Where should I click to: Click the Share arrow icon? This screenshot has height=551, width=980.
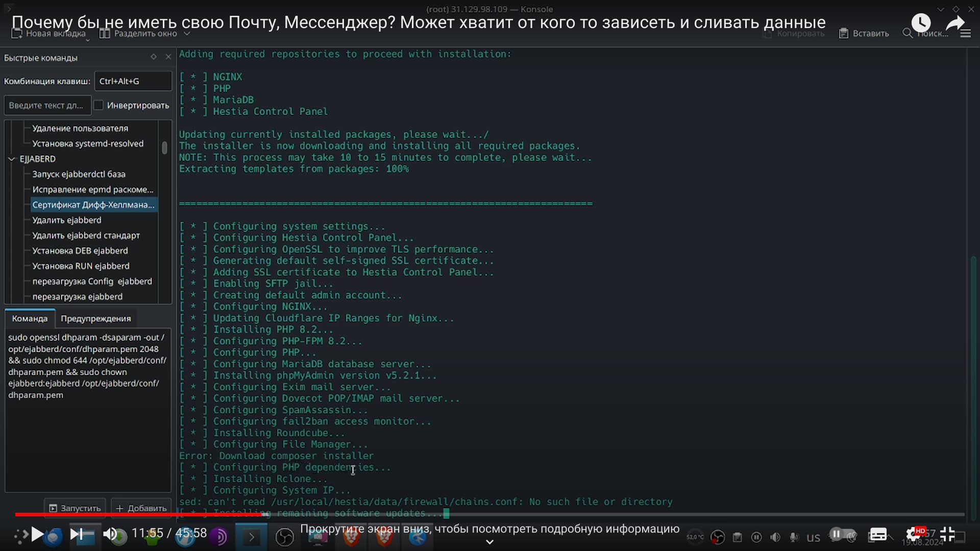pos(955,23)
